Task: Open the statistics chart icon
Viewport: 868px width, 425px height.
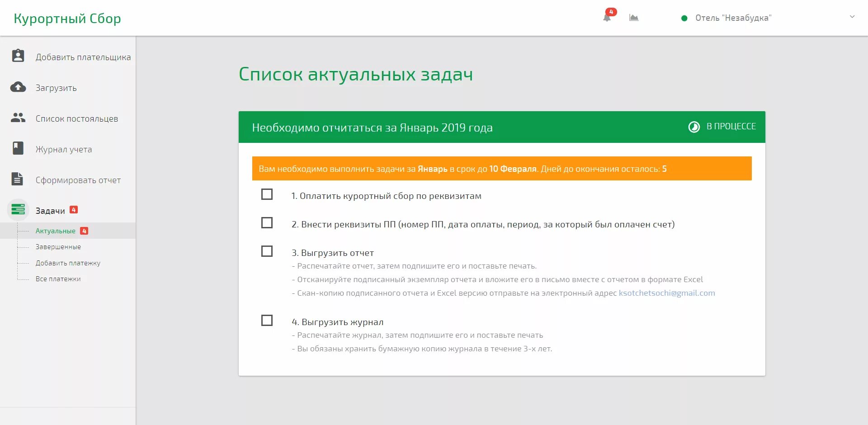Action: coord(634,18)
